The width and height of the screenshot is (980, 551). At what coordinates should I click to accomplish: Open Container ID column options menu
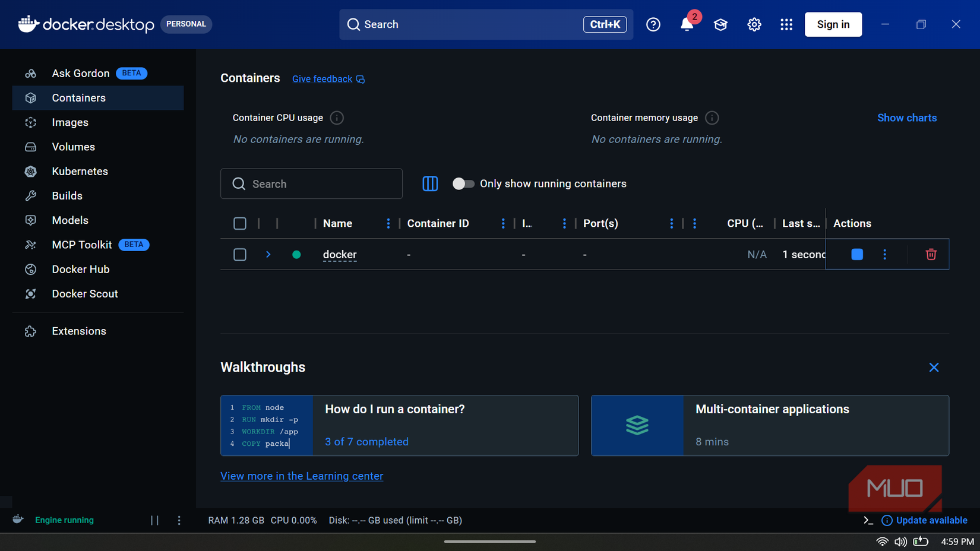(503, 223)
